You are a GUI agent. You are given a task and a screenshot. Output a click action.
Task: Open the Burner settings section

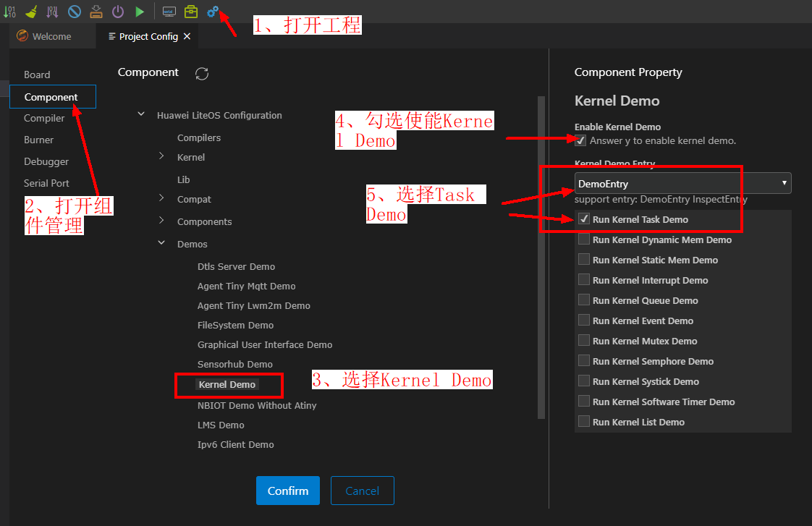[38, 140]
